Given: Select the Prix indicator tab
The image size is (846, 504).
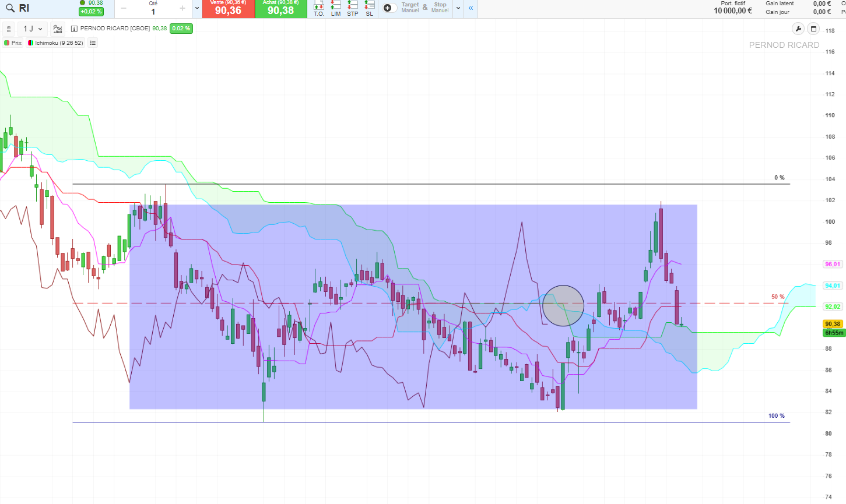Looking at the screenshot, I should click(13, 43).
